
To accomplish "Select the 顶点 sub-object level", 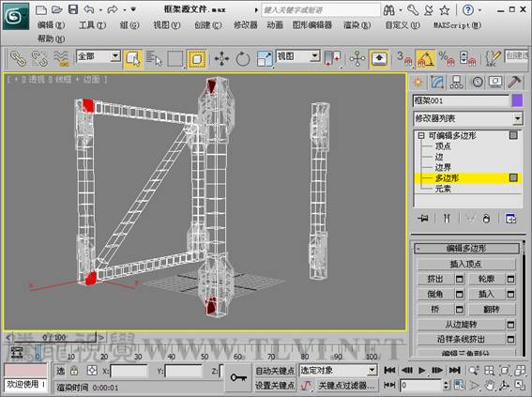I will pos(443,146).
